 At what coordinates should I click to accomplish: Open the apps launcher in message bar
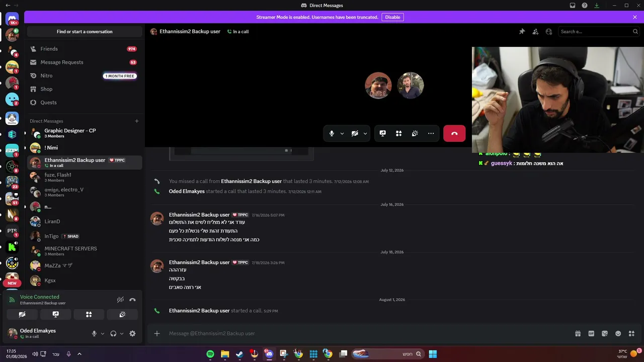coord(632,333)
